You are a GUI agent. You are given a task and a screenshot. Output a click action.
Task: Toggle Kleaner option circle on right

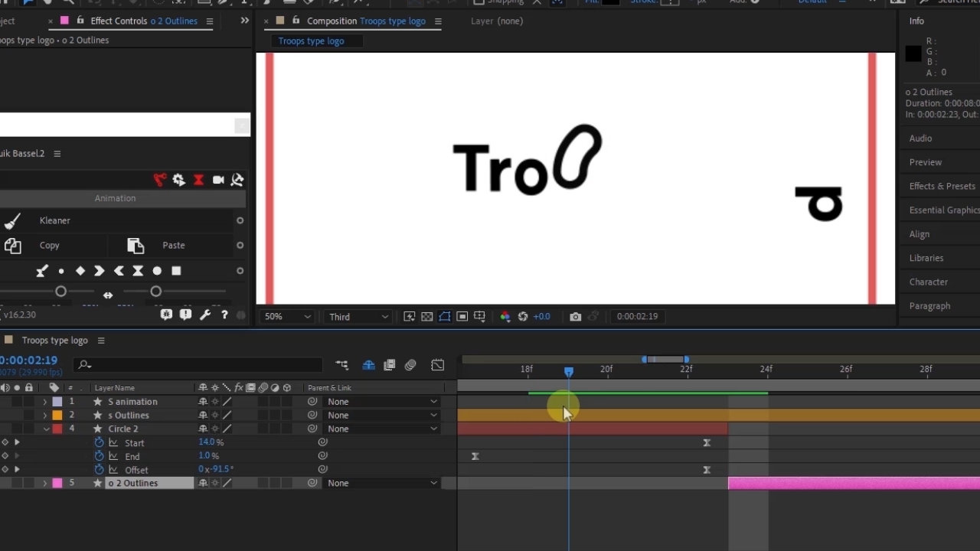(x=240, y=221)
